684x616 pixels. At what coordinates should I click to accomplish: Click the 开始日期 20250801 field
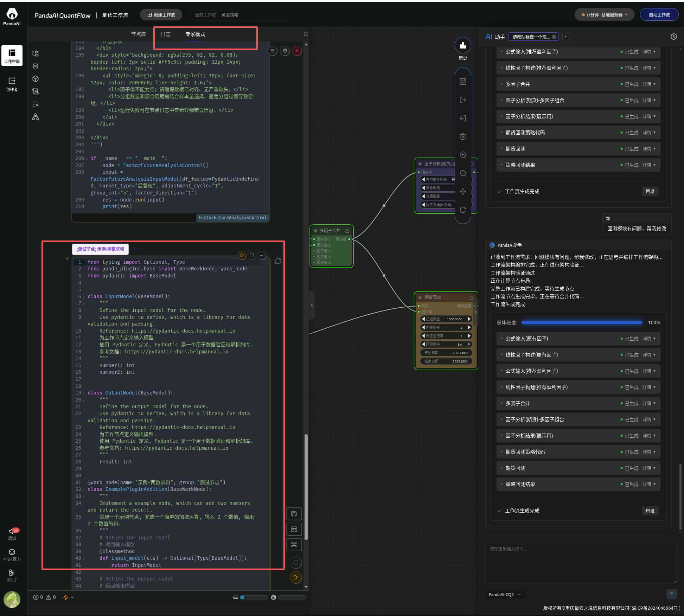pyautogui.click(x=446, y=353)
